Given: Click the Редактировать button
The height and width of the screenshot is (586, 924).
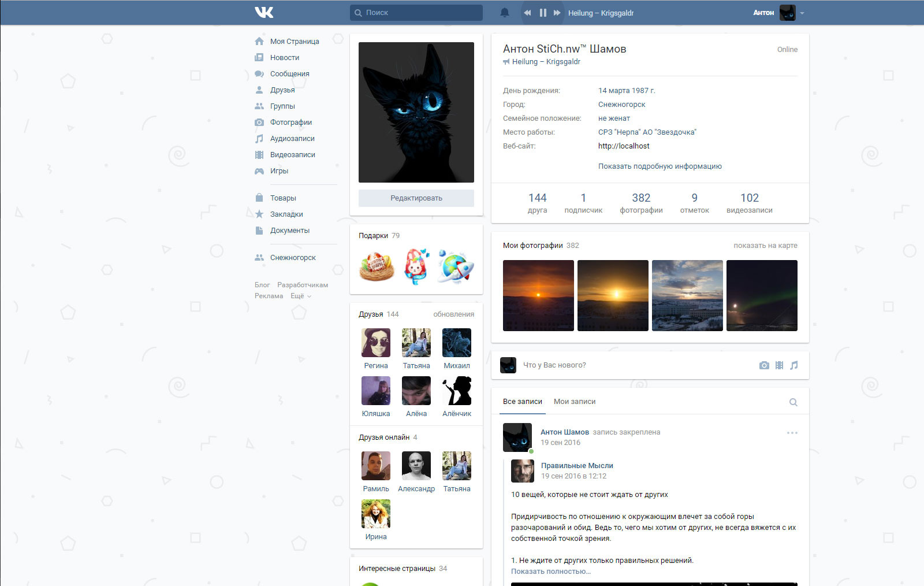Looking at the screenshot, I should click(416, 198).
